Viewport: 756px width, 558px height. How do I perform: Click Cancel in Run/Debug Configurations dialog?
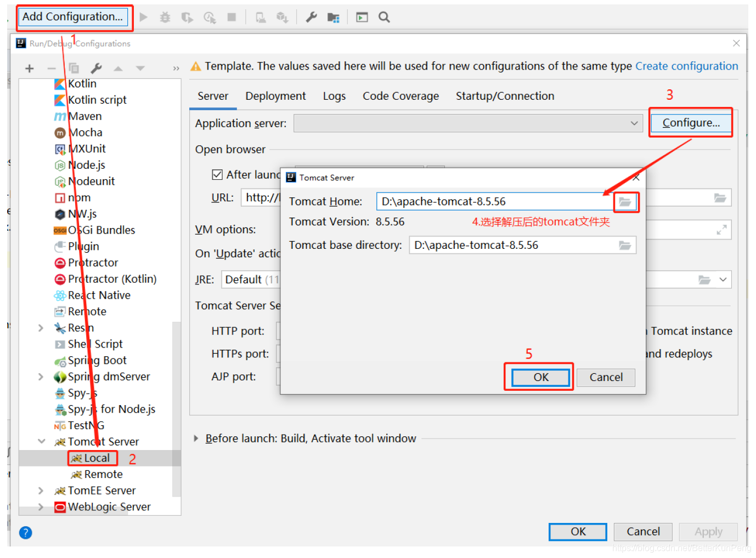click(643, 532)
